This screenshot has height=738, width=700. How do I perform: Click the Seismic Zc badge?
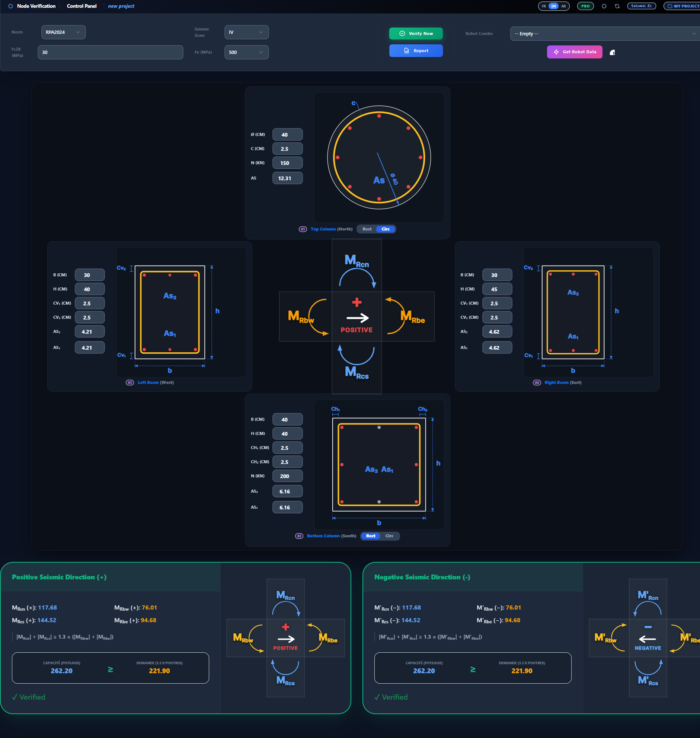pyautogui.click(x=642, y=6)
